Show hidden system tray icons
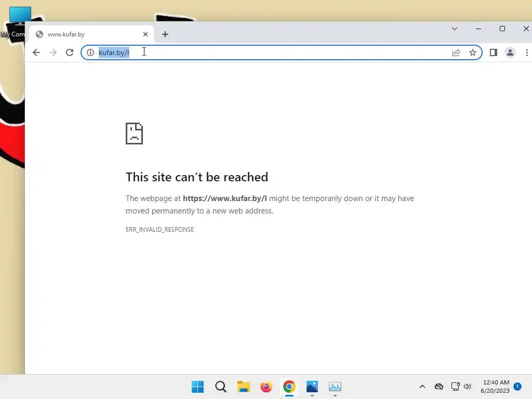Viewport: 532px width, 399px height. coord(422,387)
